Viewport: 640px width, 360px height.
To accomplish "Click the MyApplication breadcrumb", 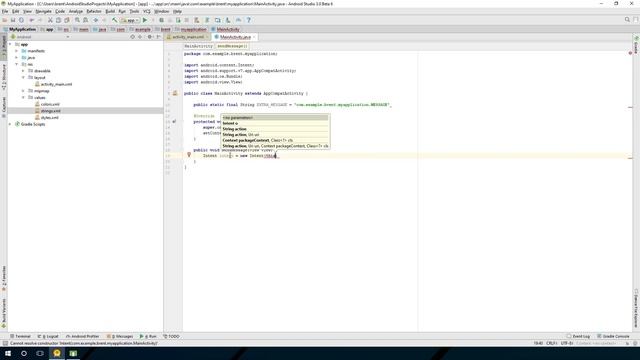I will 20,29.
